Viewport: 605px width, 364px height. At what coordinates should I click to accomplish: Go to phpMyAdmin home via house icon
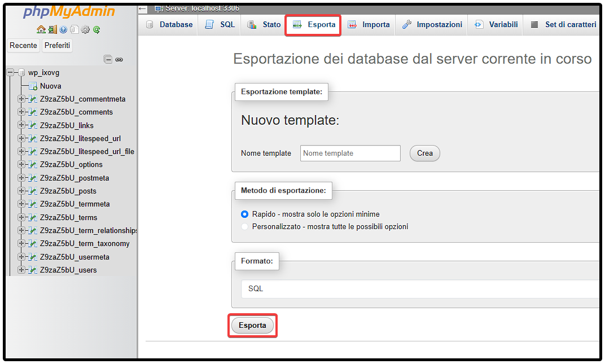[41, 29]
